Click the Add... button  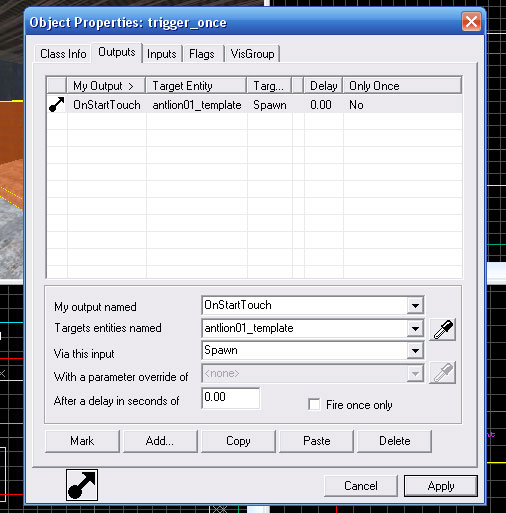tap(160, 441)
